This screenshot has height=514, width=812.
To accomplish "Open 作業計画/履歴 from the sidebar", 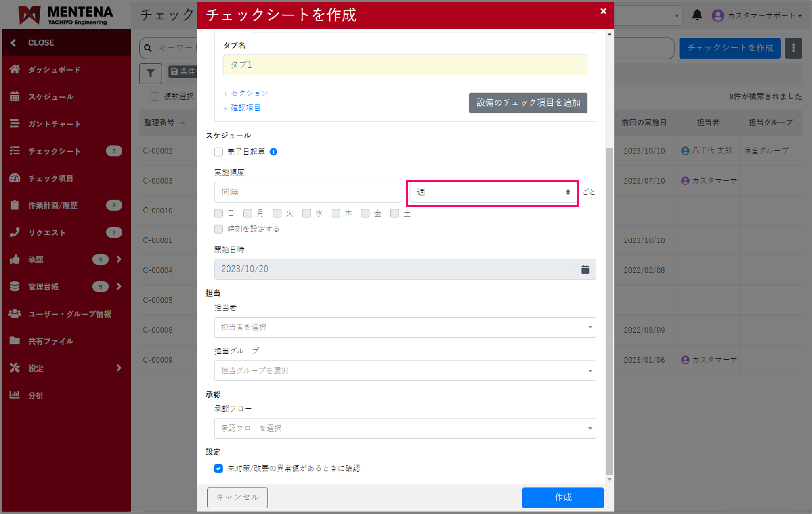I will pos(15,205).
